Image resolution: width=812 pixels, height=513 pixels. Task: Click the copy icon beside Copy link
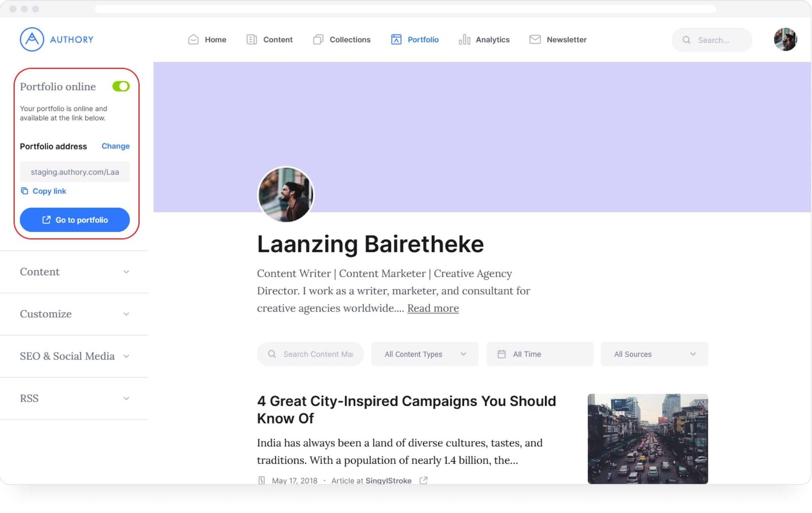tap(24, 191)
